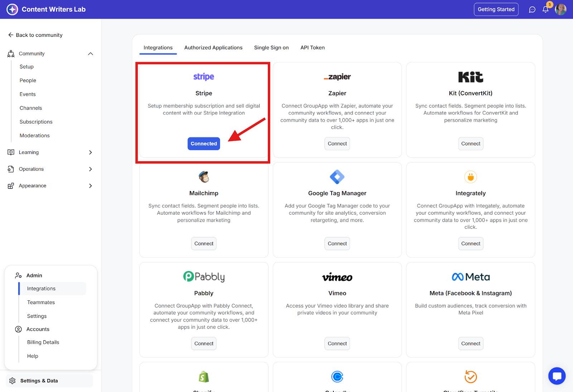Click the Back to community link

[x=39, y=35]
